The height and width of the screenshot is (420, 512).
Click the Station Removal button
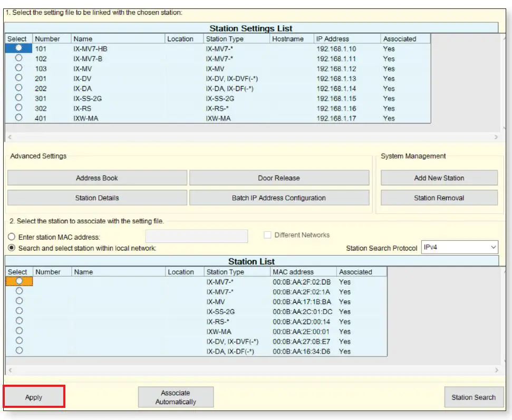pos(439,198)
